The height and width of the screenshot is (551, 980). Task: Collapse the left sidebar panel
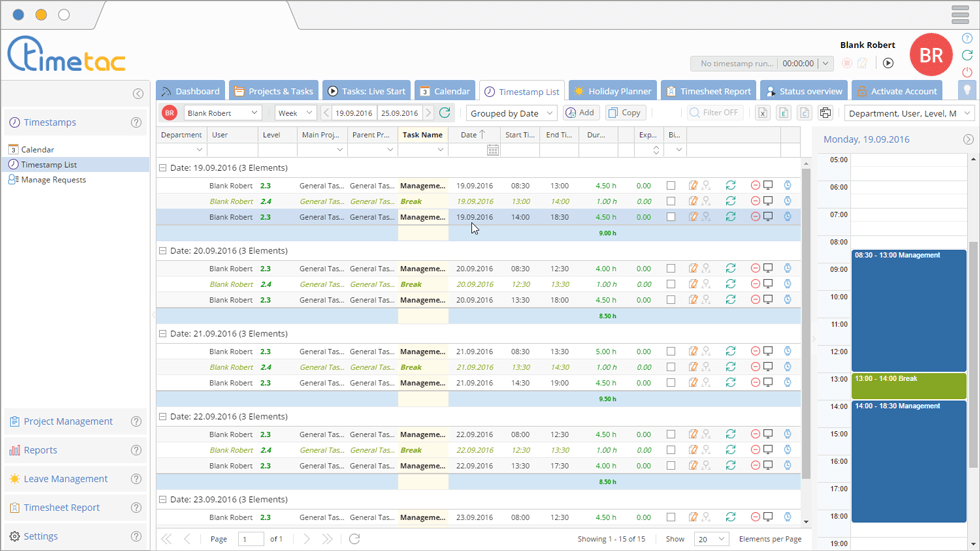(138, 94)
